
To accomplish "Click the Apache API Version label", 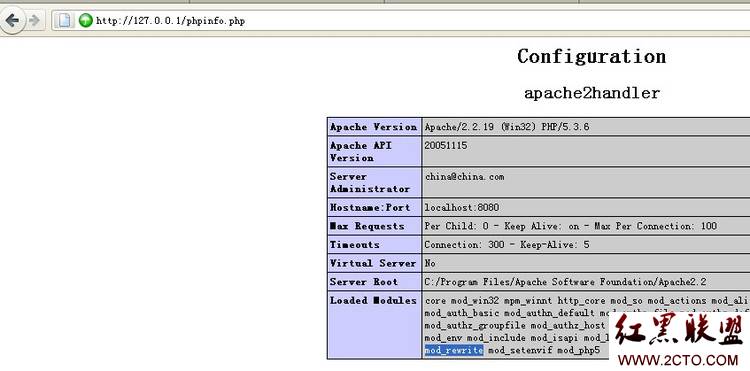I will [360, 152].
